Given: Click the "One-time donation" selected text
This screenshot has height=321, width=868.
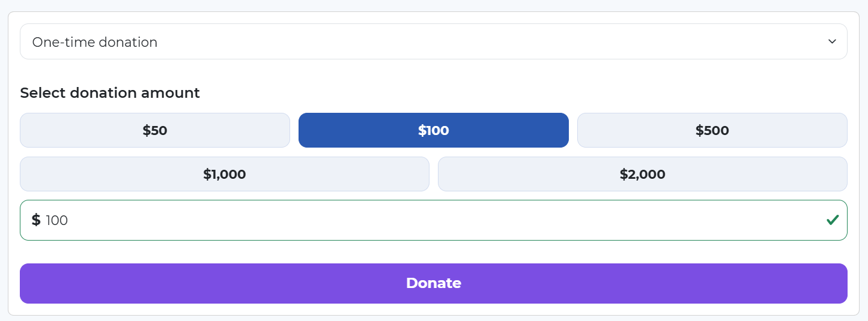Looking at the screenshot, I should point(95,42).
